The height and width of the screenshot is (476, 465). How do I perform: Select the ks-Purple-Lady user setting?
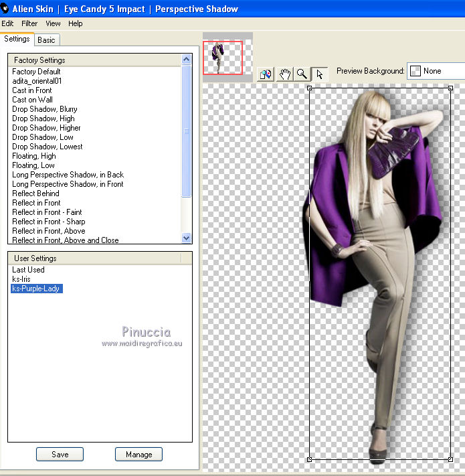(x=37, y=289)
